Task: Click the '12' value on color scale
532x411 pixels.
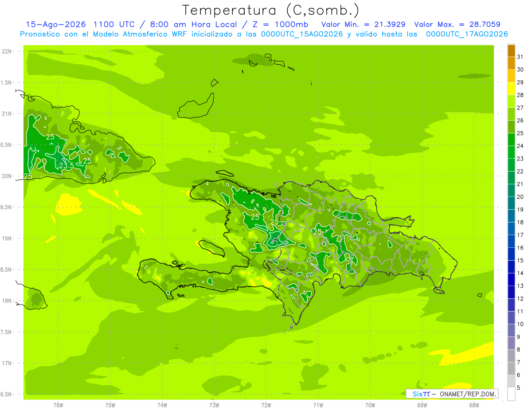Action: pyautogui.click(x=520, y=298)
